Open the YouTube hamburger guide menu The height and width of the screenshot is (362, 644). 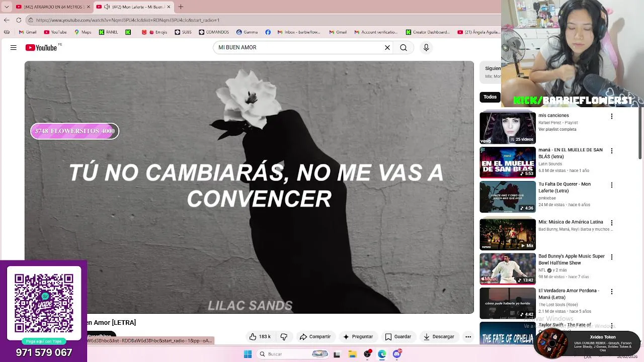point(14,48)
